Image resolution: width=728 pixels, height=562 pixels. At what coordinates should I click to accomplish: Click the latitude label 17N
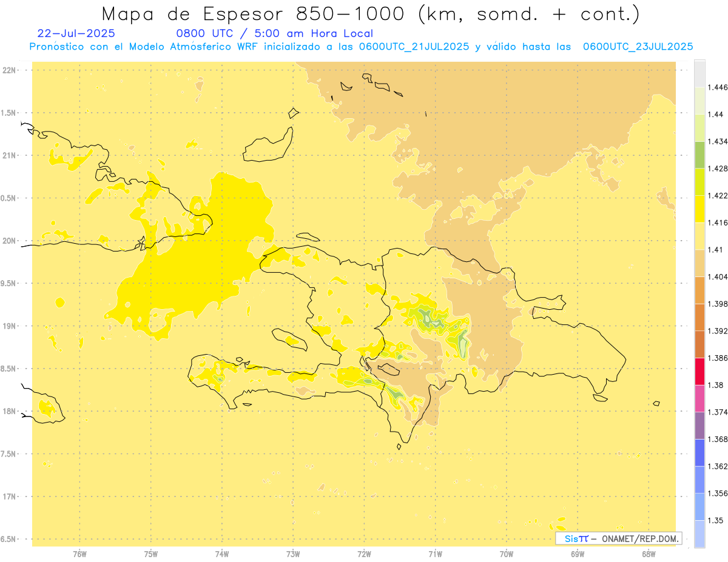coord(9,497)
